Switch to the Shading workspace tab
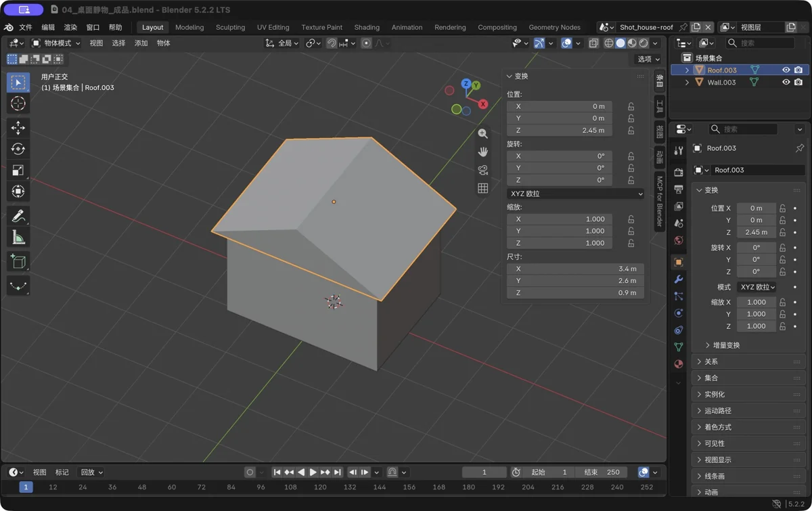 [x=367, y=28]
